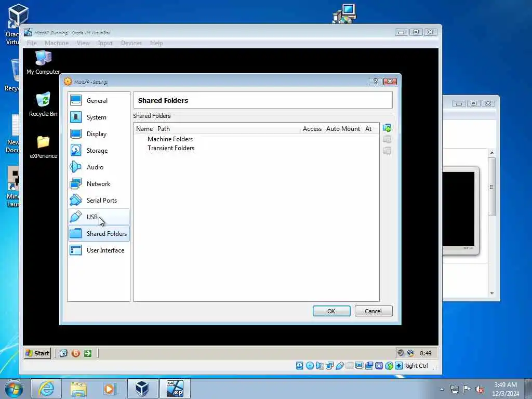
Task: Open the System settings category
Action: pyautogui.click(x=98, y=117)
